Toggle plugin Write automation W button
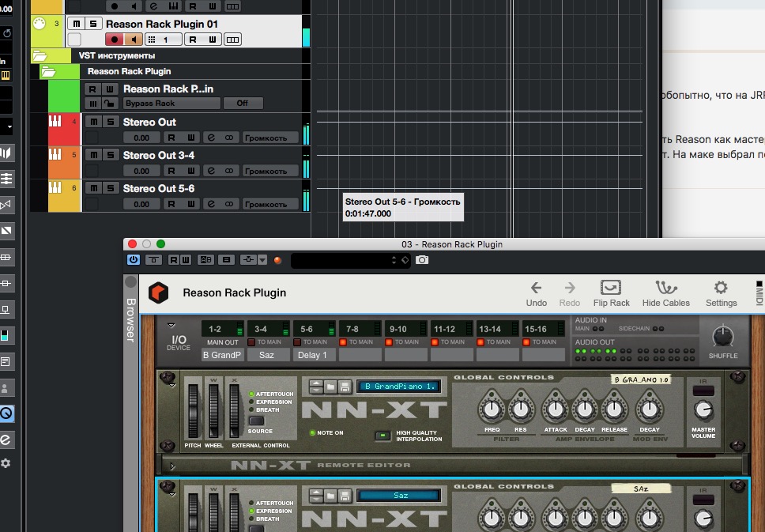This screenshot has height=532, width=765. pyautogui.click(x=186, y=259)
